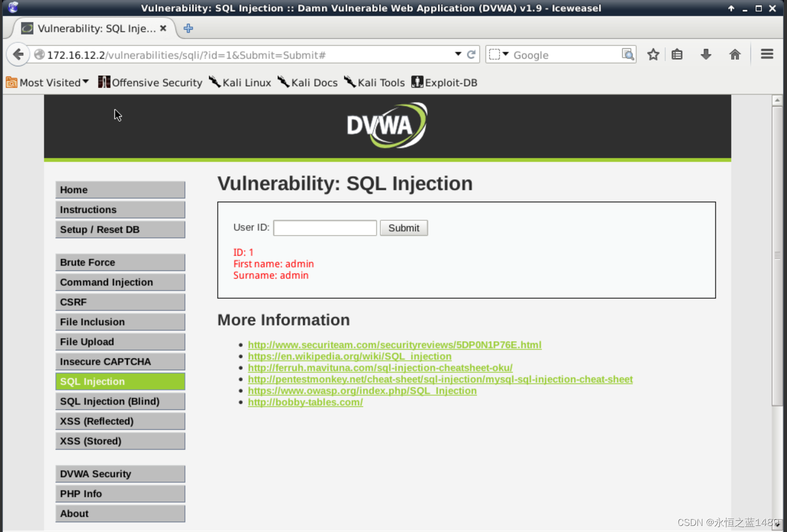Open the Brute Force page

pyautogui.click(x=120, y=263)
